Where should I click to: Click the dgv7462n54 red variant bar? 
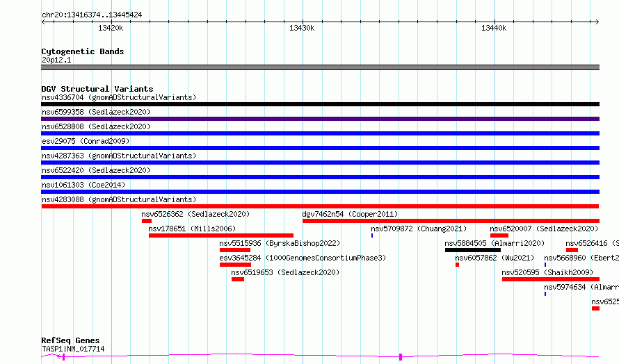pyautogui.click(x=451, y=221)
